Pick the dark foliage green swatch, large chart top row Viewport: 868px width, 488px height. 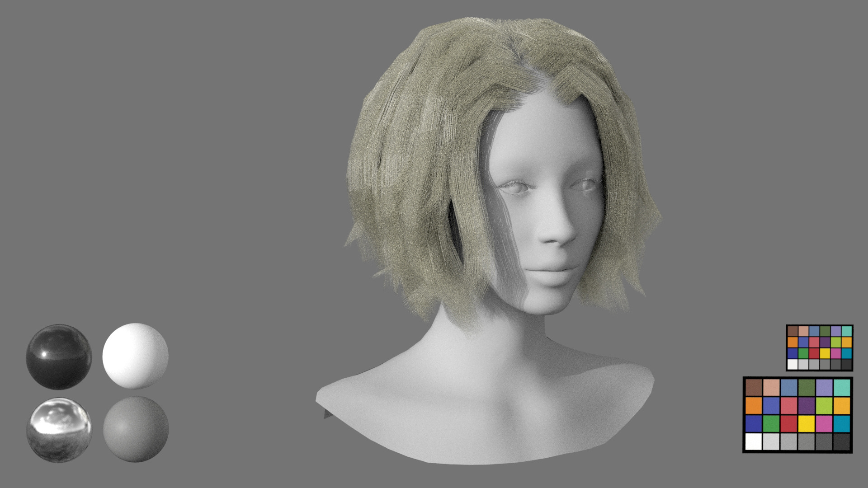[x=807, y=387]
